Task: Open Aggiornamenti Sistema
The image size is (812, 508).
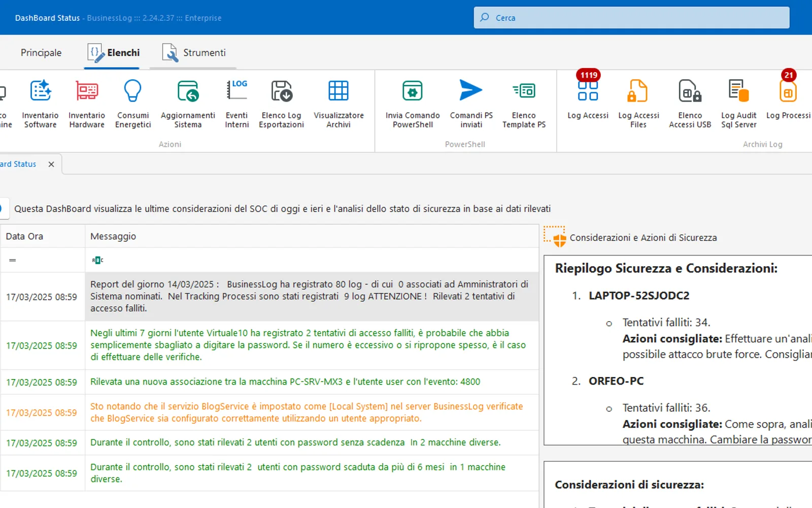Action: (188, 104)
